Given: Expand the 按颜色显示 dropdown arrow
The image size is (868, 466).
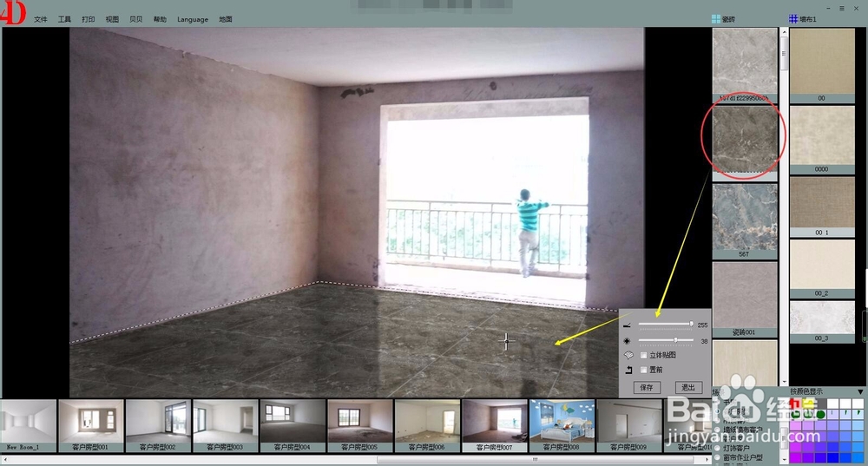Looking at the screenshot, I should pos(860,392).
